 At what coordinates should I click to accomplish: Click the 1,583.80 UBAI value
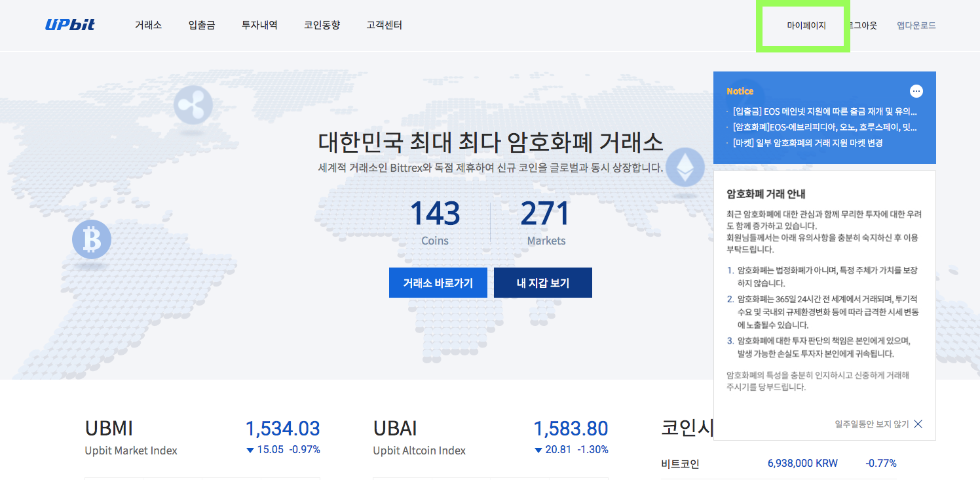[x=571, y=428]
